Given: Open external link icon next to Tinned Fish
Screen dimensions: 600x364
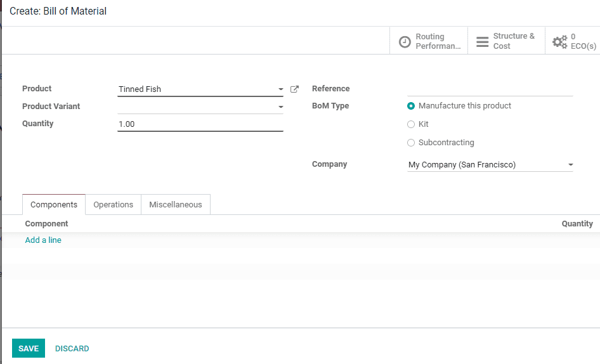Looking at the screenshot, I should [x=294, y=89].
